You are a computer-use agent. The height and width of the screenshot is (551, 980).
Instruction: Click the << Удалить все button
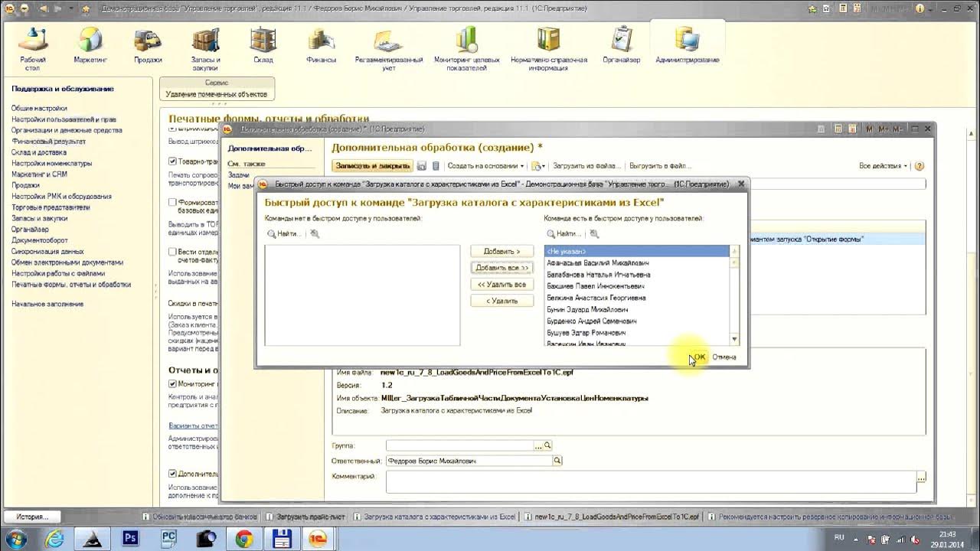pyautogui.click(x=501, y=285)
